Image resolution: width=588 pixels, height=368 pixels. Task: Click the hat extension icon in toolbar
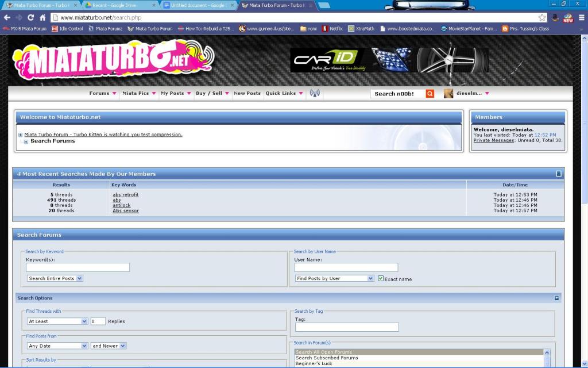tap(555, 17)
